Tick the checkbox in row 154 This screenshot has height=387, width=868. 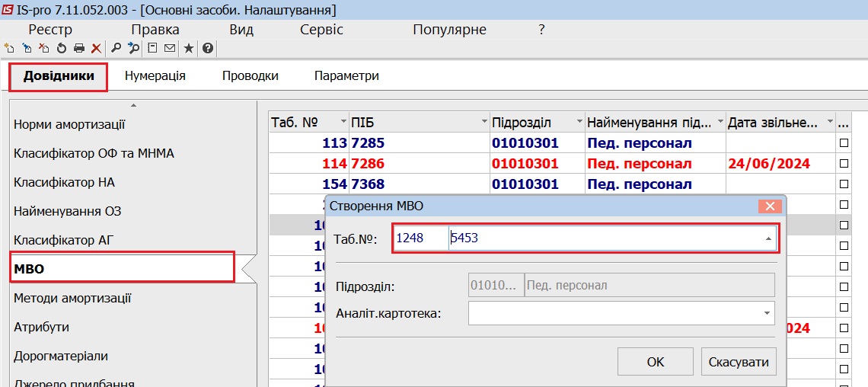tap(844, 184)
